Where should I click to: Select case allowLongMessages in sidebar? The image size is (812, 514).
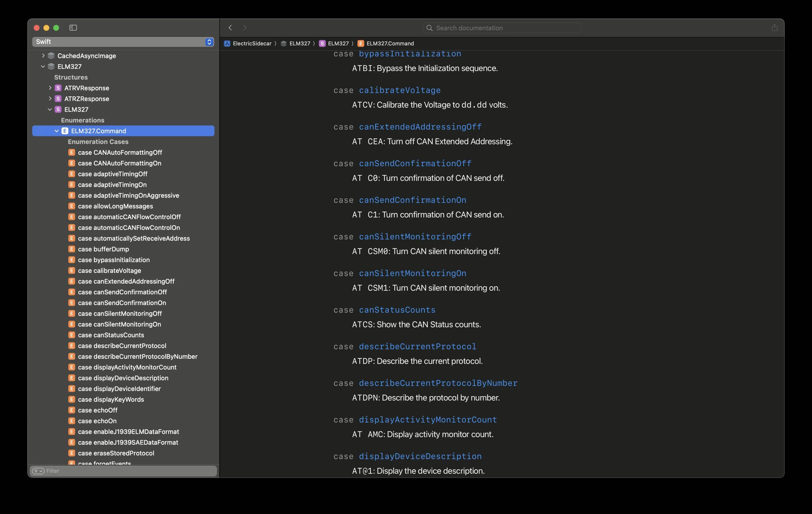[x=115, y=206]
